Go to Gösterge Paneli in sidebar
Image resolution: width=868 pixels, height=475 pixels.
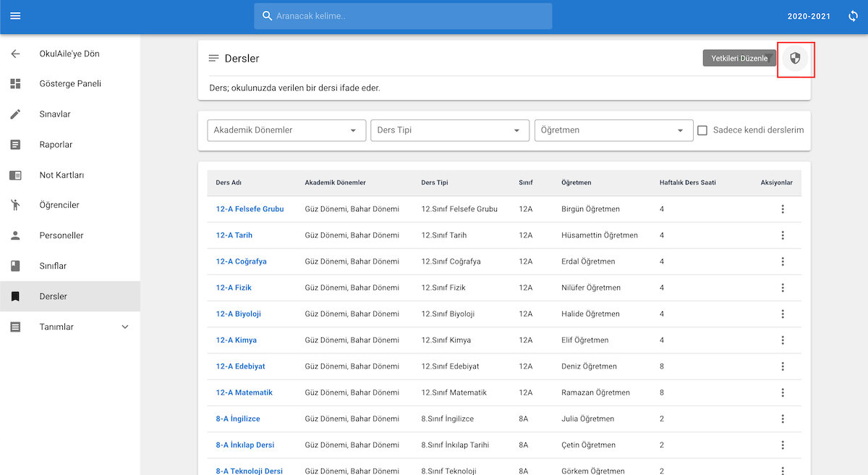click(70, 84)
